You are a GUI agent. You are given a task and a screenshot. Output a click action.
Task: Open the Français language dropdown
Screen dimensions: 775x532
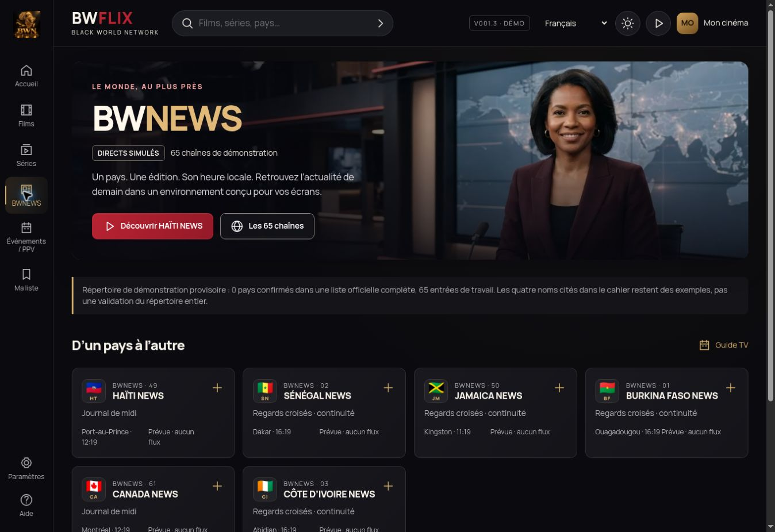[x=576, y=24]
